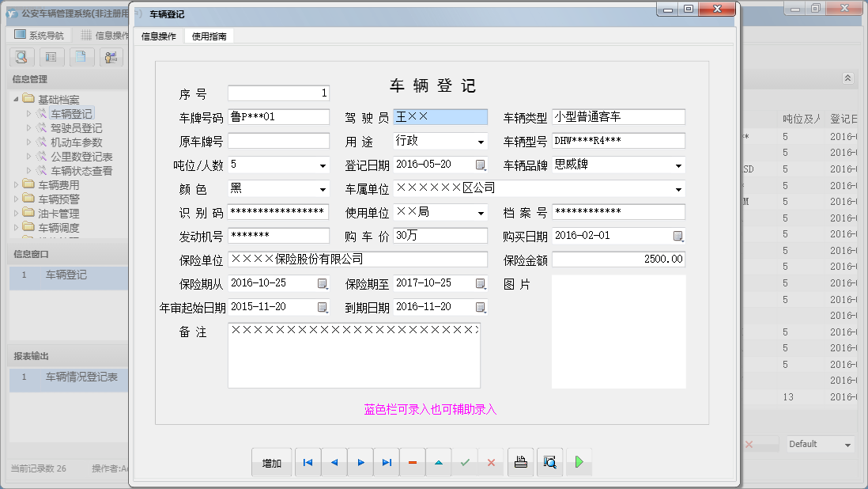Click the print icon on the record toolbar
The image size is (868, 489).
point(520,461)
